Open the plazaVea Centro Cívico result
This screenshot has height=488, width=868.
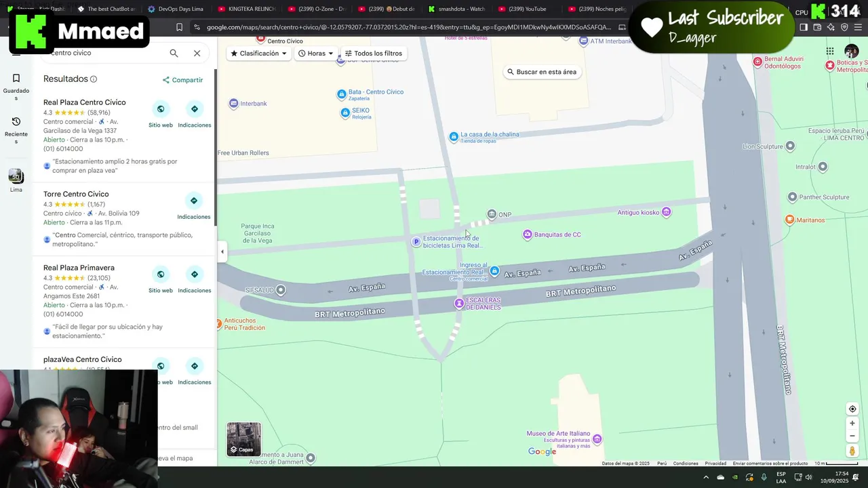click(x=83, y=359)
